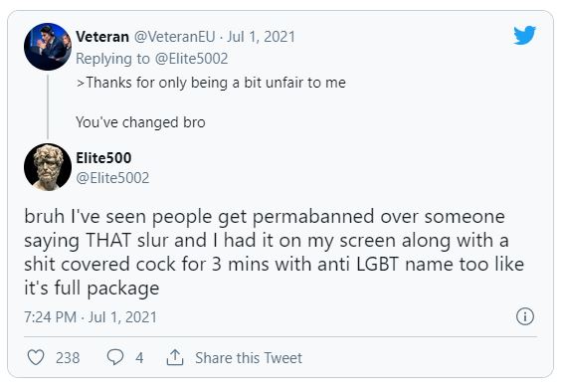Click the Veteran display name

(x=102, y=37)
